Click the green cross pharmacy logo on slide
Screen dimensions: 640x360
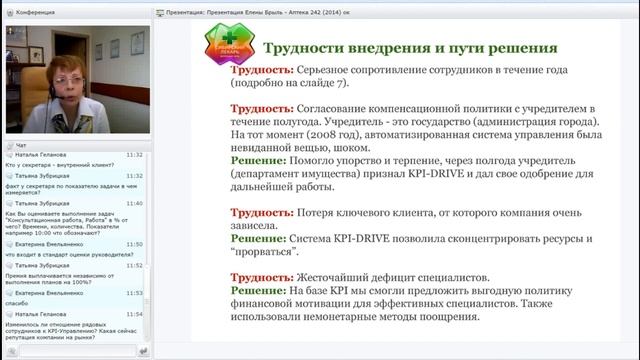coord(230,44)
